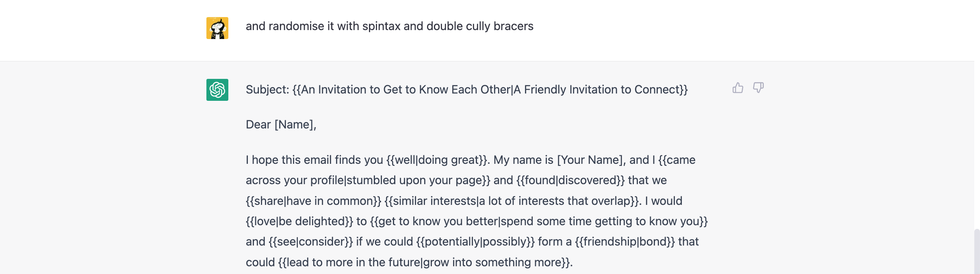Click the "{{friendship|bond}}" spintax text
980x274 pixels.
[x=625, y=242]
